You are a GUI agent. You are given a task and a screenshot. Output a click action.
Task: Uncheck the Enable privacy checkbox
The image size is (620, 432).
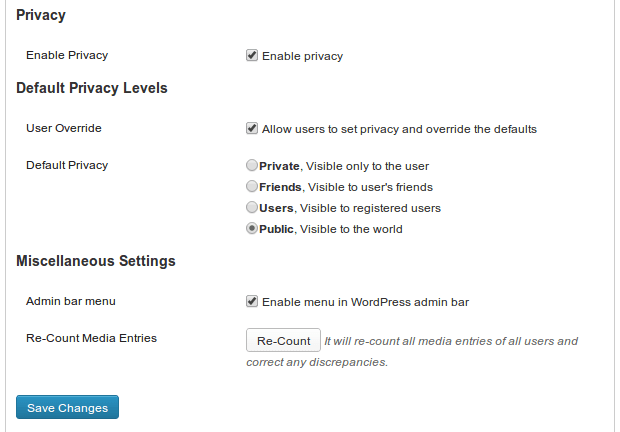coord(252,55)
